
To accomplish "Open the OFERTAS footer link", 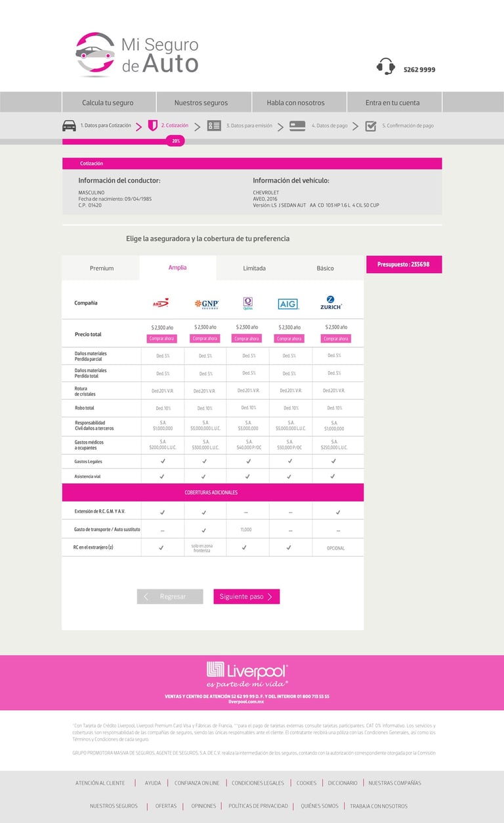I will tap(166, 806).
